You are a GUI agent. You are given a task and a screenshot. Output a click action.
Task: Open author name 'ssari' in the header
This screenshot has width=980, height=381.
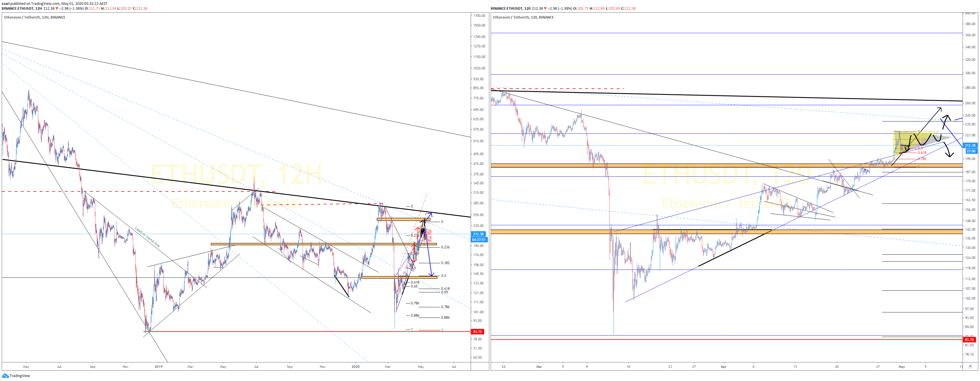point(5,3)
